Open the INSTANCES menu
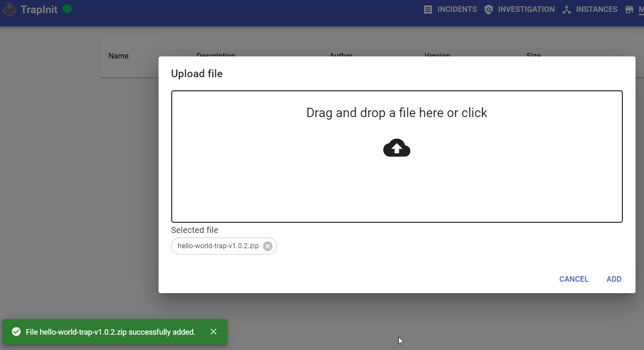This screenshot has height=350, width=644. point(590,9)
